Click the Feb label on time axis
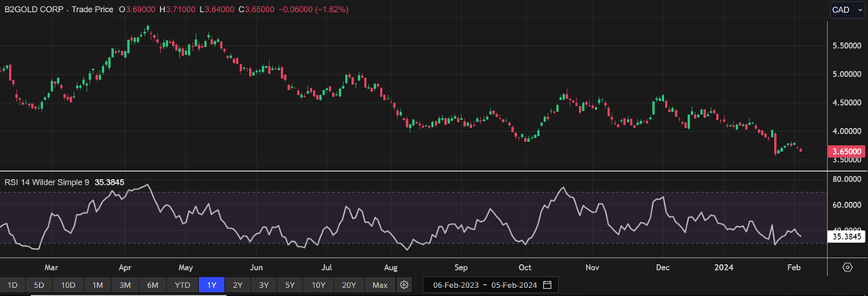The width and height of the screenshot is (868, 296). tap(794, 267)
